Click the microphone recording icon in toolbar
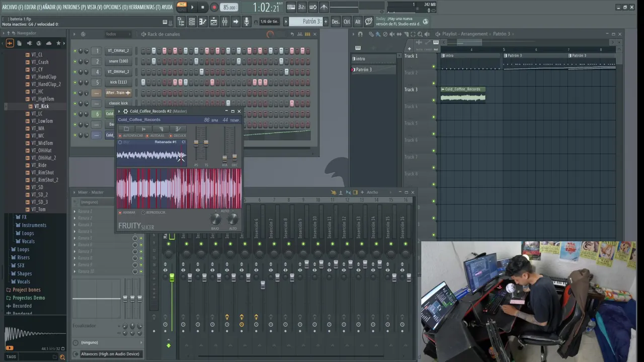Image resolution: width=644 pixels, height=362 pixels. point(247,22)
